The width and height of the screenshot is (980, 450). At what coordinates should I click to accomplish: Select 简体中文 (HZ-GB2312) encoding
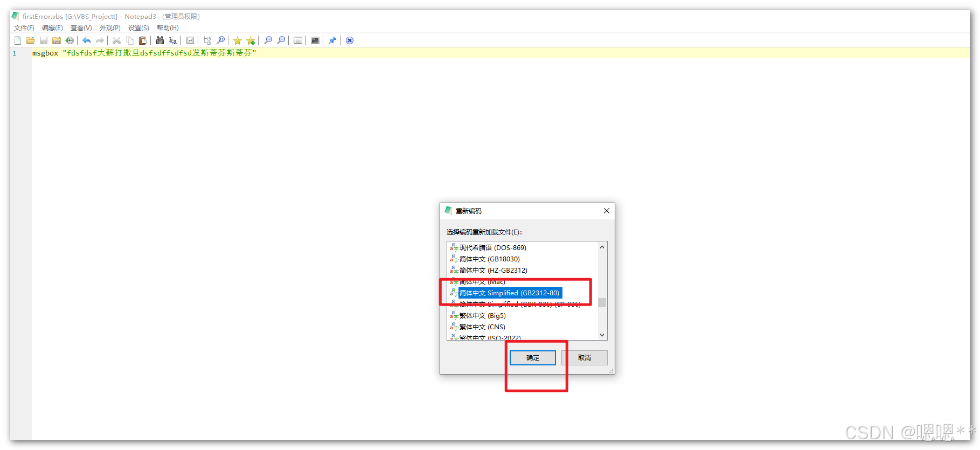click(489, 271)
